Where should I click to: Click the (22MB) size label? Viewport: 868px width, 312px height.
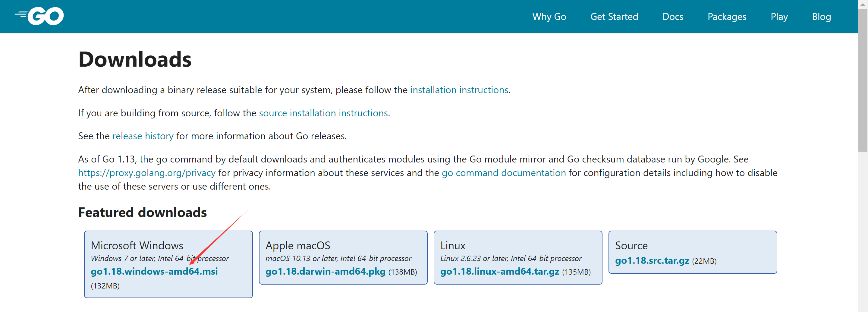click(x=704, y=261)
